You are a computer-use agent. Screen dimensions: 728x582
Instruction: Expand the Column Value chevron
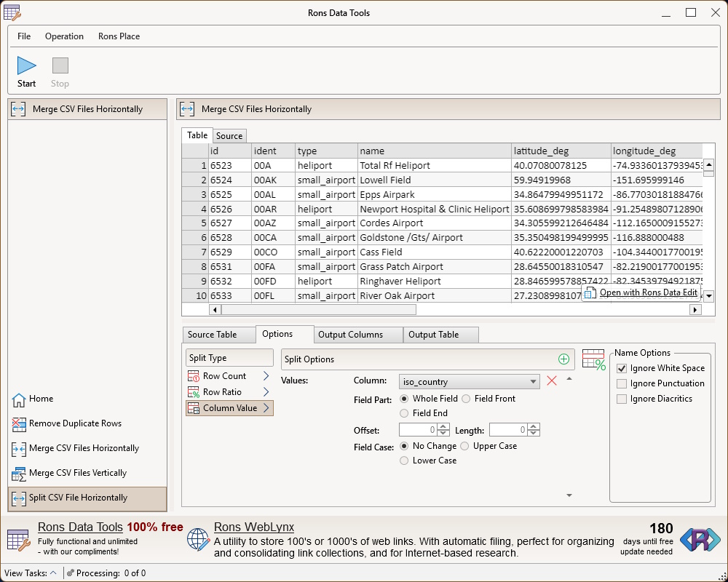tap(266, 407)
